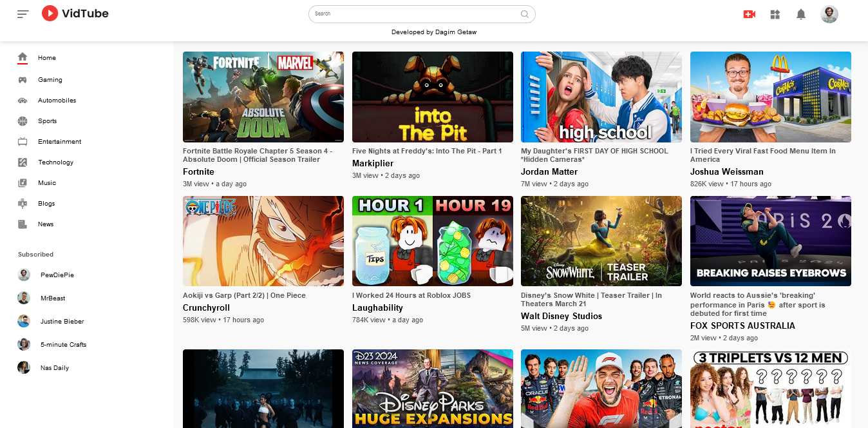Click the News icon in sidebar
The height and width of the screenshot is (428, 868).
coord(23,224)
